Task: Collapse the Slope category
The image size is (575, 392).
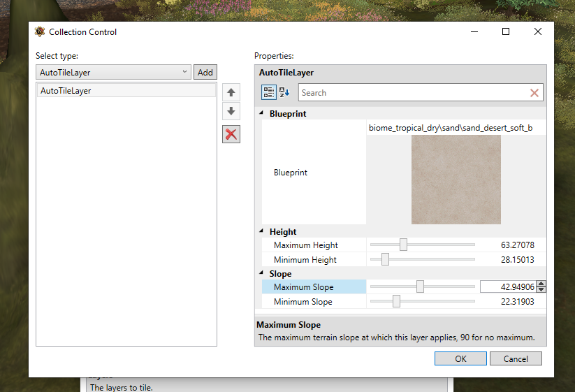Action: coord(261,273)
